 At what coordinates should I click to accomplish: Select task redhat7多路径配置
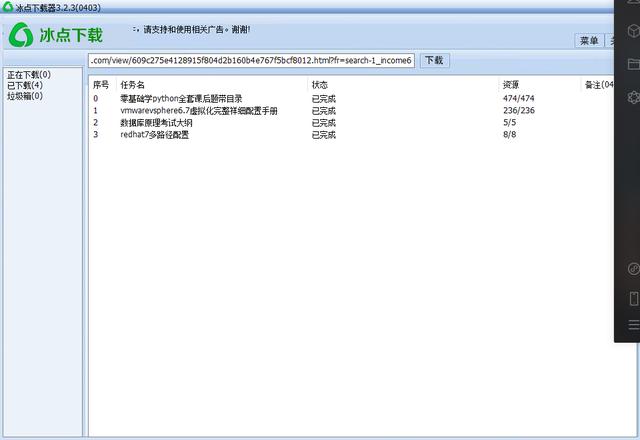click(155, 135)
